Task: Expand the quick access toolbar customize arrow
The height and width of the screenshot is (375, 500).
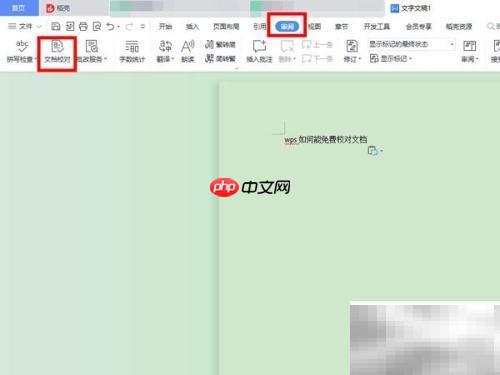Action: pyautogui.click(x=143, y=26)
